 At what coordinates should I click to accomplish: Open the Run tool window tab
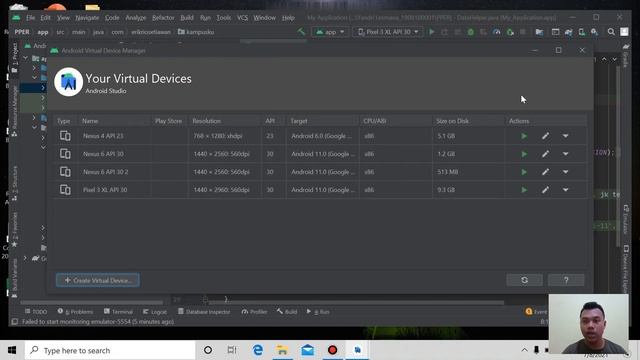[318, 311]
